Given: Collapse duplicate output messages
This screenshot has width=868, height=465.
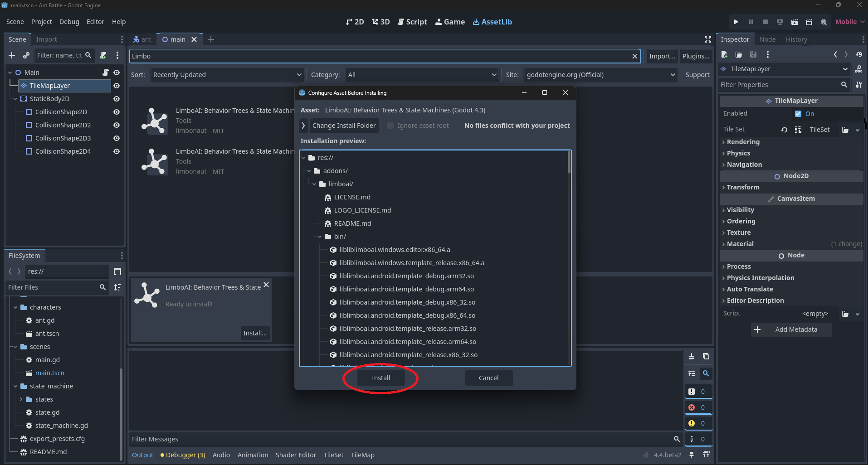Looking at the screenshot, I should point(692,373).
